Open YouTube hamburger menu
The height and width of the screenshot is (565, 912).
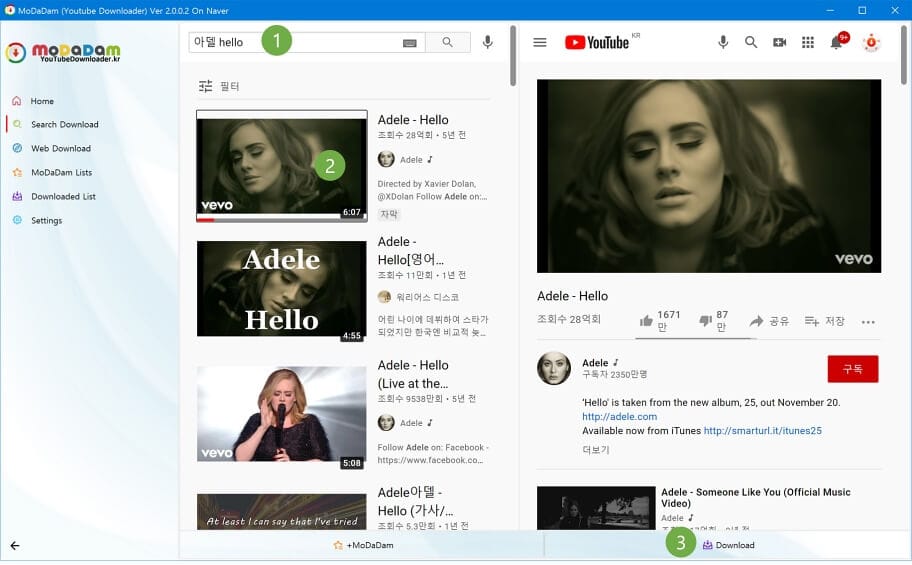click(540, 42)
